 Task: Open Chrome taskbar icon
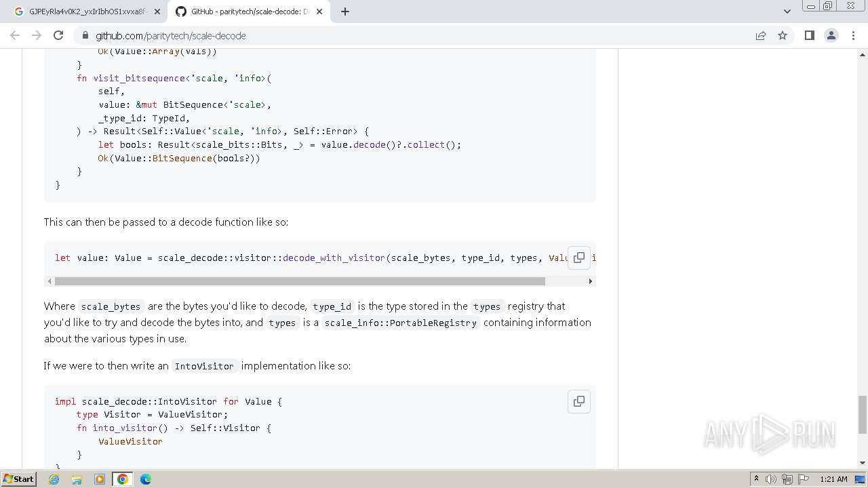(123, 479)
